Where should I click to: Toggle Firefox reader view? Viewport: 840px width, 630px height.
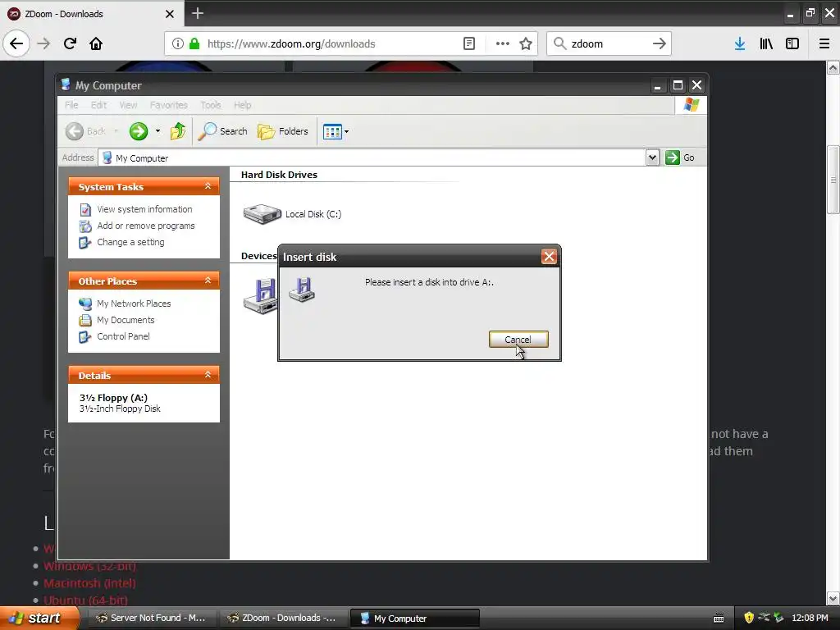(x=469, y=44)
